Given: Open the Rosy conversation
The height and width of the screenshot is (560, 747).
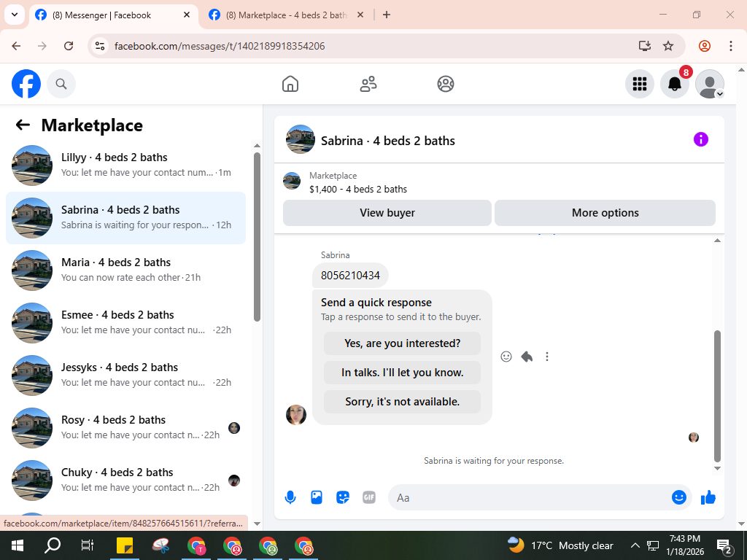Looking at the screenshot, I should [125, 427].
